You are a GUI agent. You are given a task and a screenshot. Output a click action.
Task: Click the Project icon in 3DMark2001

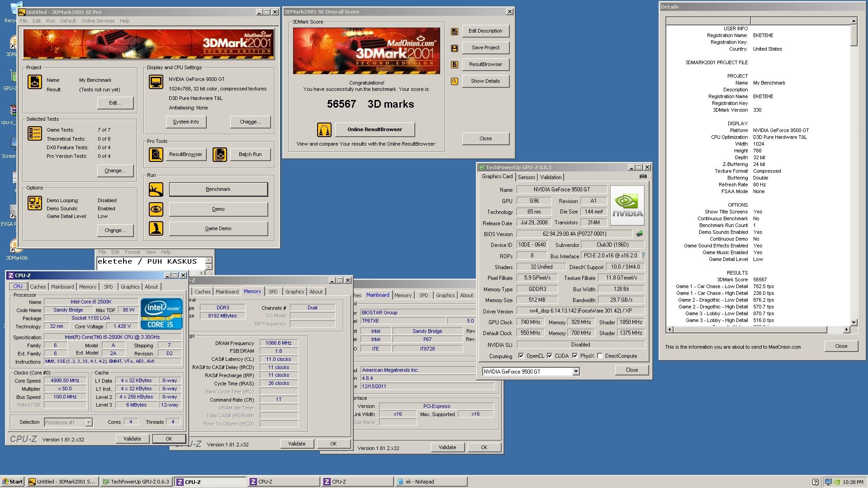click(x=35, y=82)
